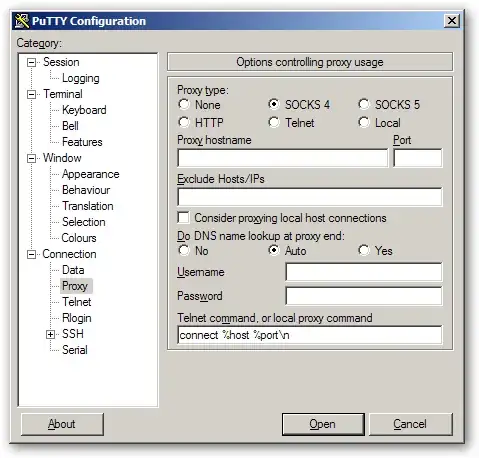The image size is (479, 458).
Task: Open the Colours category
Action: [x=79, y=238]
